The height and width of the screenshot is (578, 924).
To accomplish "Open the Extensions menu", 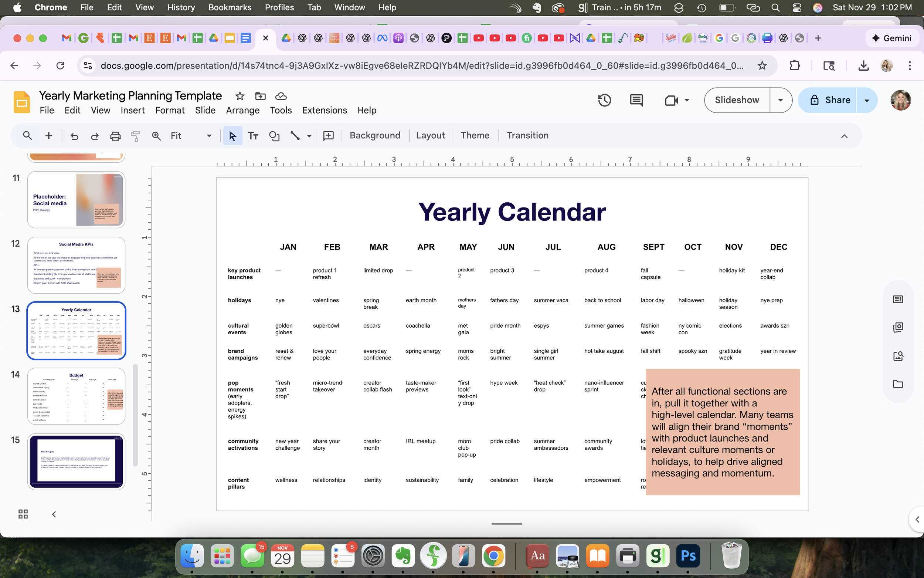I will tap(324, 110).
